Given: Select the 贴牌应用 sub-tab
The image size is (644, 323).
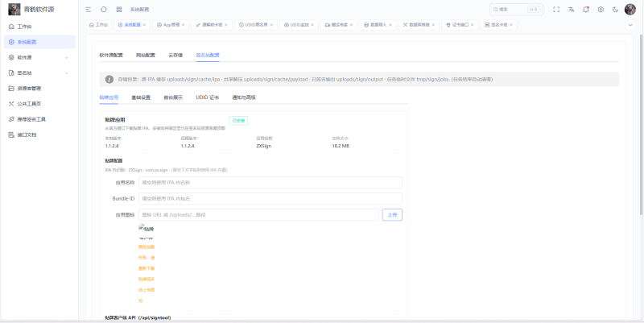Looking at the screenshot, I should pos(109,97).
